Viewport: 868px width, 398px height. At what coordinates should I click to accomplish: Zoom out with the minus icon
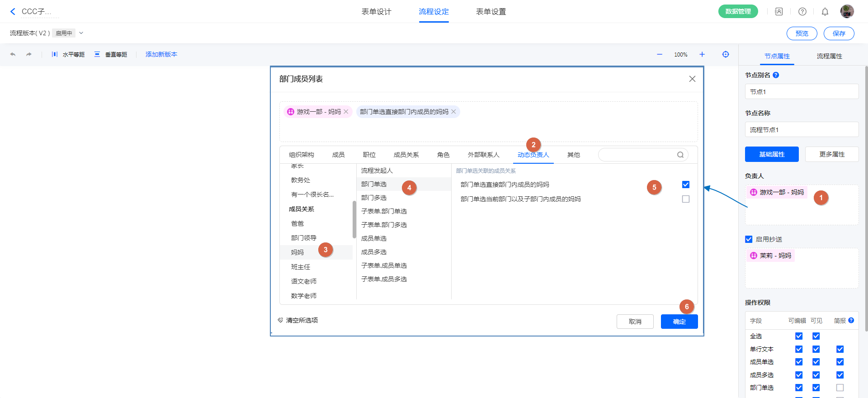pos(660,54)
